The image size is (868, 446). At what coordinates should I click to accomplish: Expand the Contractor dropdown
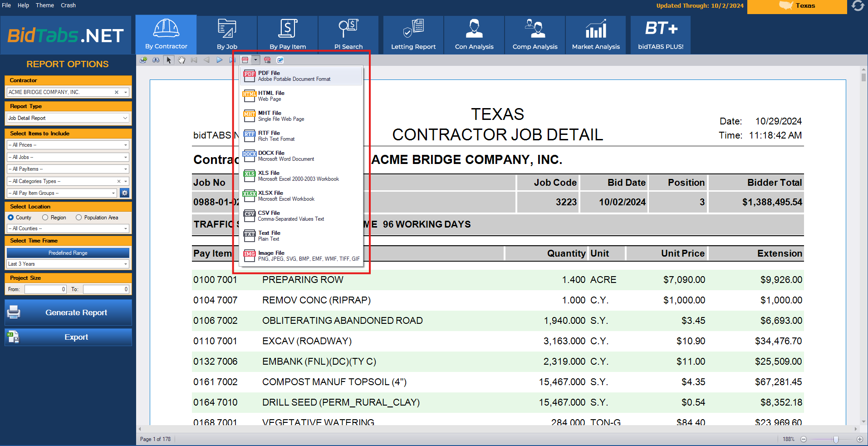tap(126, 92)
